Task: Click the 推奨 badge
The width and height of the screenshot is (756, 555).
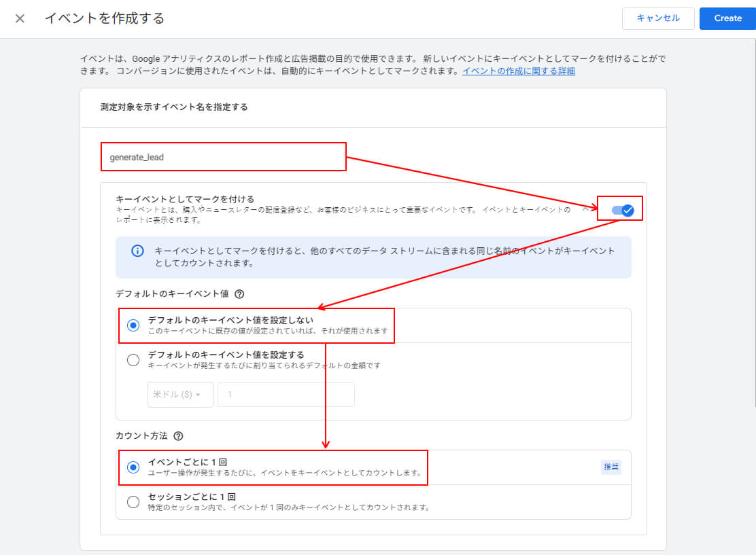Action: coord(611,467)
